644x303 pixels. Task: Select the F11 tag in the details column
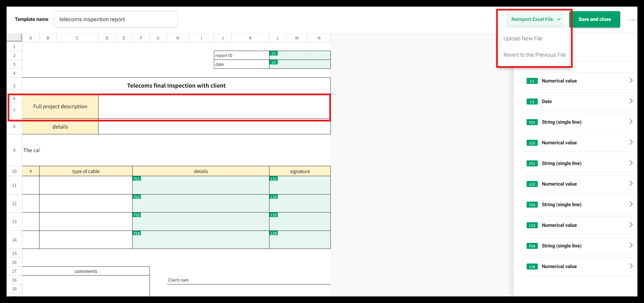pos(137,179)
